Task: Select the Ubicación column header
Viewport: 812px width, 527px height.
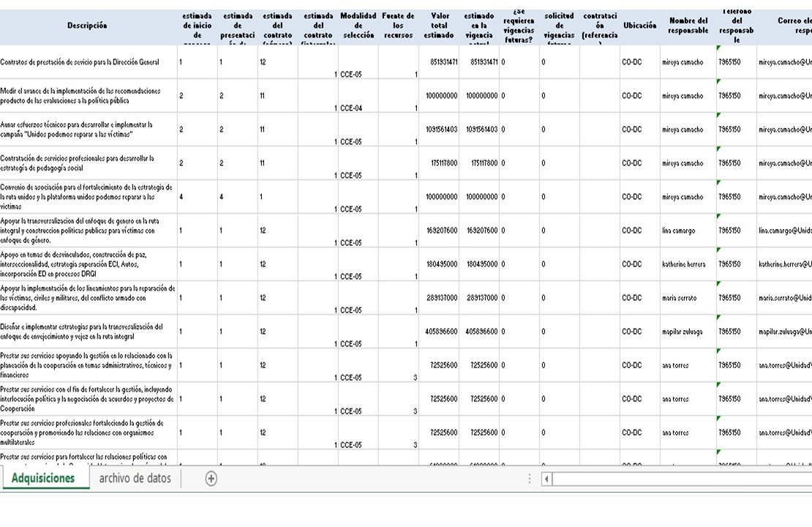Action: [x=639, y=26]
